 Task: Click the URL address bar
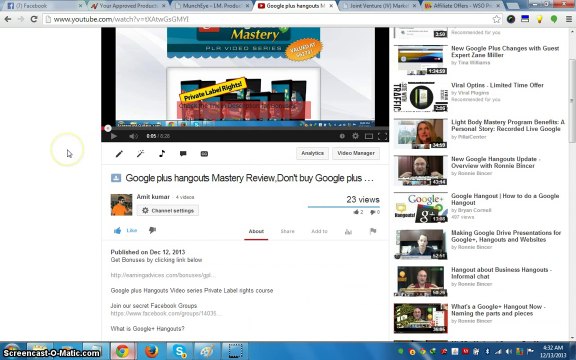point(272,19)
